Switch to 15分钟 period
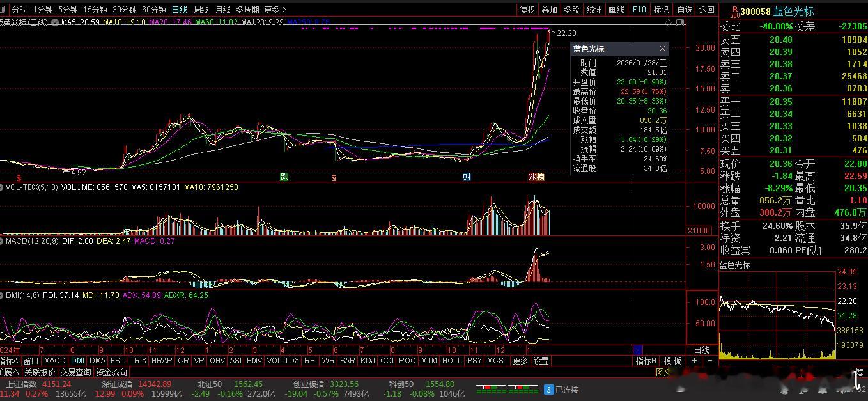The height and width of the screenshot is (401, 868). coord(95,10)
